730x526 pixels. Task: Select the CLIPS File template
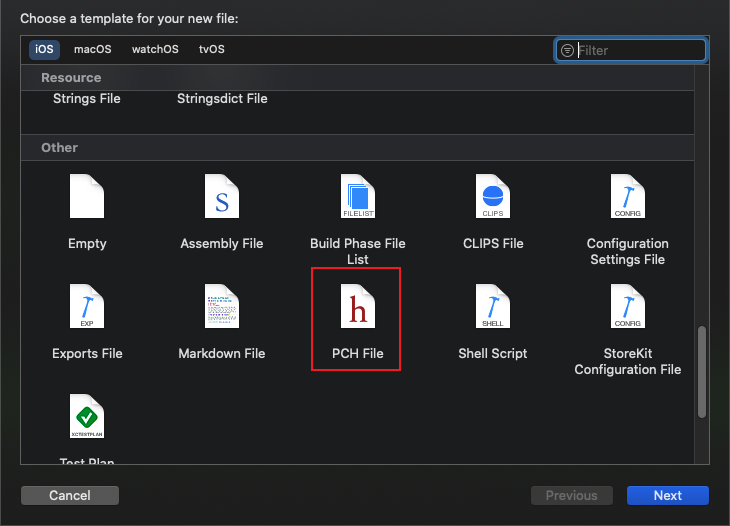pyautogui.click(x=493, y=198)
